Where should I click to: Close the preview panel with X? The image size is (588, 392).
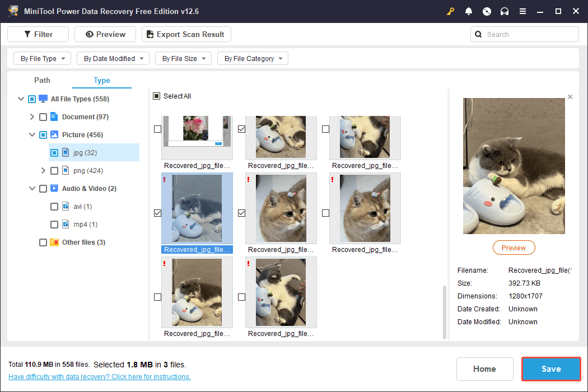tap(570, 97)
